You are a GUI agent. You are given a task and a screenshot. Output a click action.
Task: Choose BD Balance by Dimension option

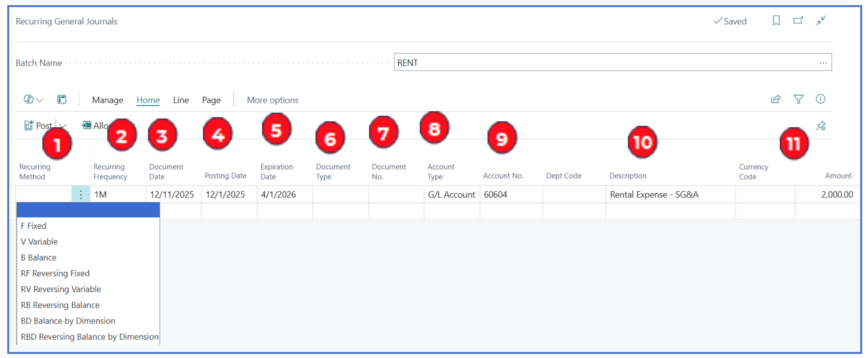(x=68, y=321)
